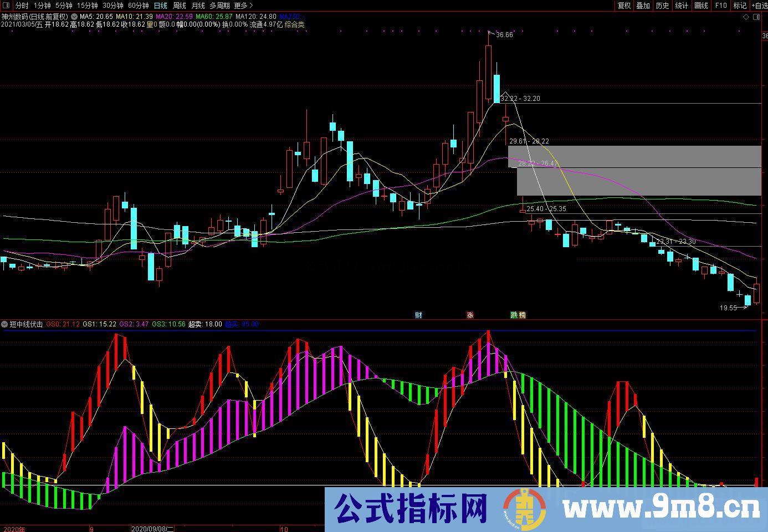768x532 pixels.
Task: Open 历史 historical quotes view
Action: coord(662,6)
